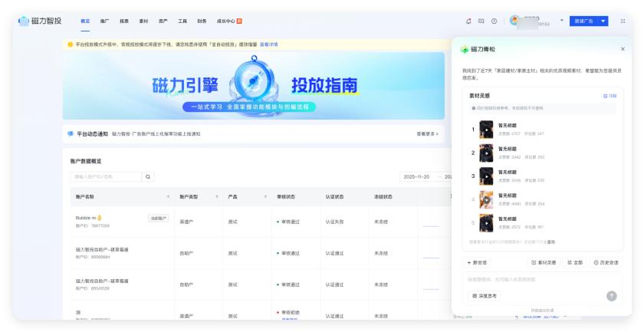The image size is (644, 332).
Task: Switch to the 素材 tab
Action: 143,21
